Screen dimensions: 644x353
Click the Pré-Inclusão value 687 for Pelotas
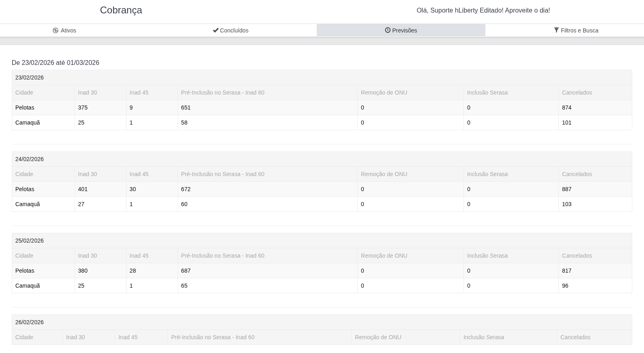[186, 271]
